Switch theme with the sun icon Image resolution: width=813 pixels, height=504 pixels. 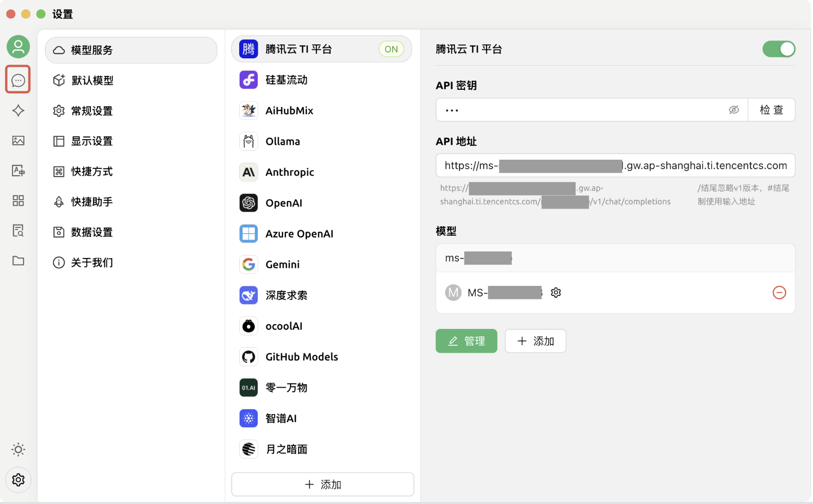(x=18, y=450)
